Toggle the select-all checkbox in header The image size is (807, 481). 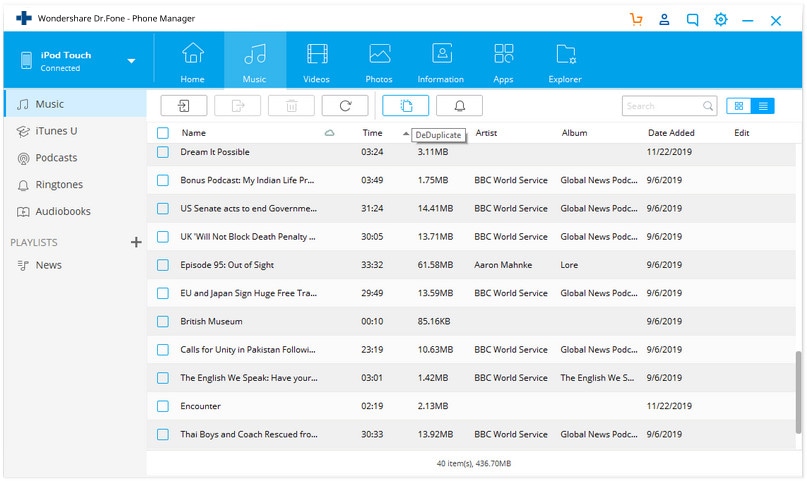[x=163, y=133]
